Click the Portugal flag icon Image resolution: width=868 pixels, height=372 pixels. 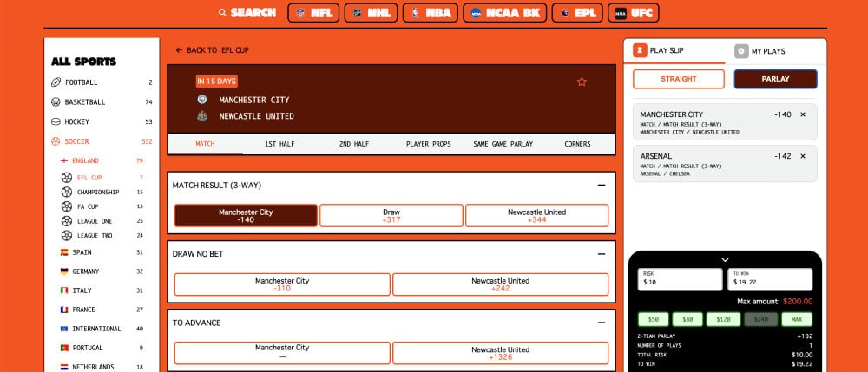[x=64, y=348]
